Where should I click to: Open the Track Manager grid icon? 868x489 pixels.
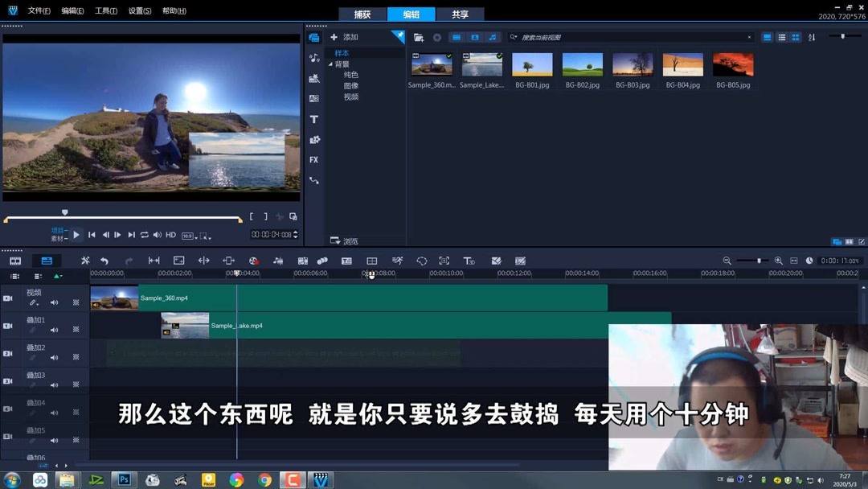click(371, 260)
